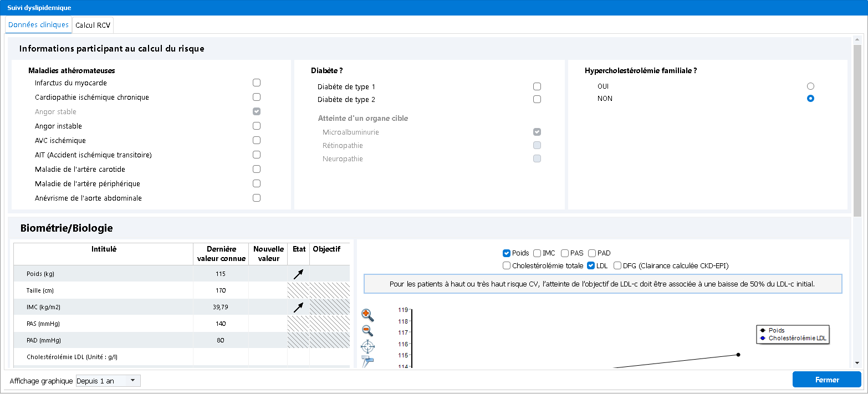Screen dimensions: 868x394
Task: Click the crosshair recenter chart icon
Action: point(367,347)
